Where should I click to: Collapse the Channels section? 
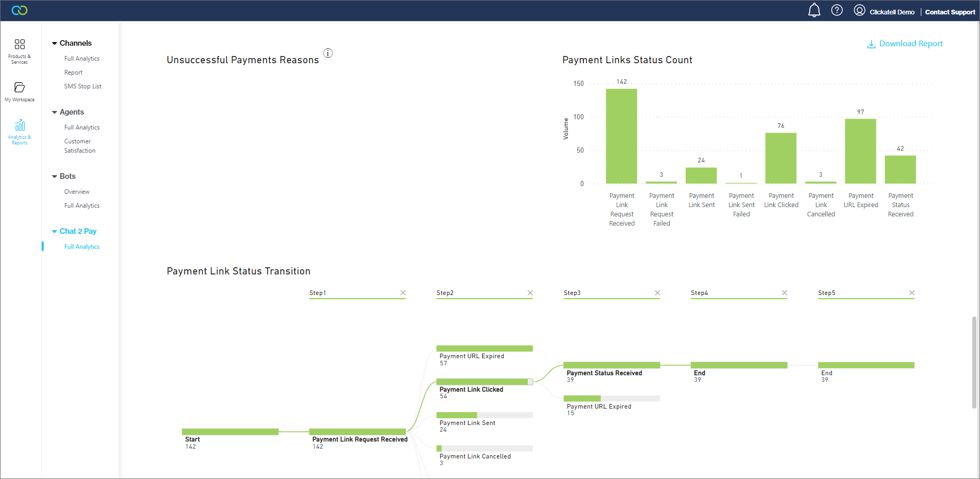click(x=55, y=44)
